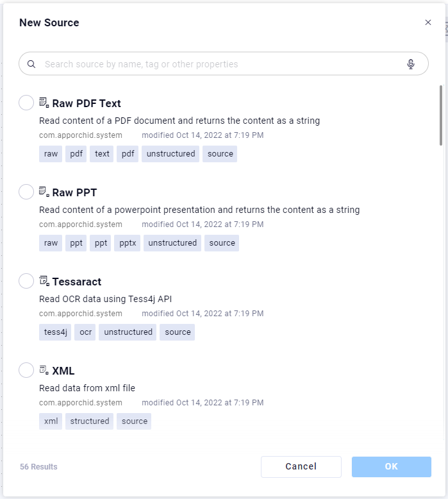Click the 'unstructured' tag under Raw PDF Text
The width and height of the screenshot is (448, 499).
[x=170, y=154]
